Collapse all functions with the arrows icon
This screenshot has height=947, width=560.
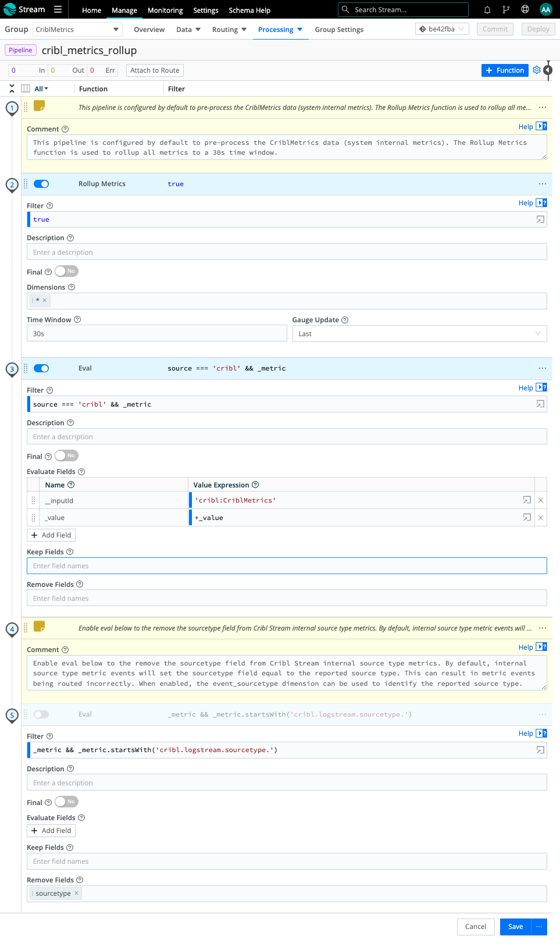(12, 88)
